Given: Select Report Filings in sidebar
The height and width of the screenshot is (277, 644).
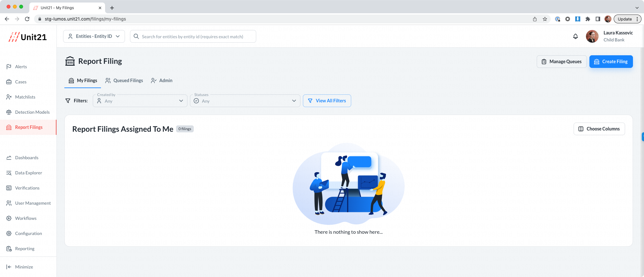Looking at the screenshot, I should 28,127.
